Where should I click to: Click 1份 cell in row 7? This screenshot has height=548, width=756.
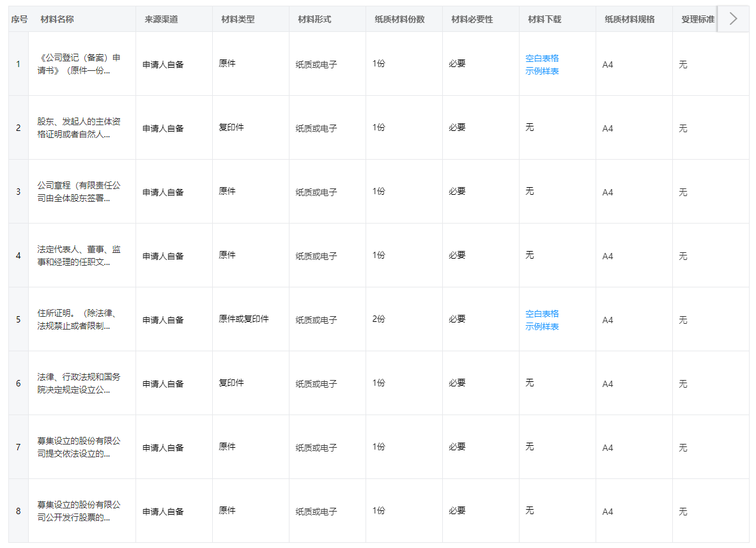[378, 447]
